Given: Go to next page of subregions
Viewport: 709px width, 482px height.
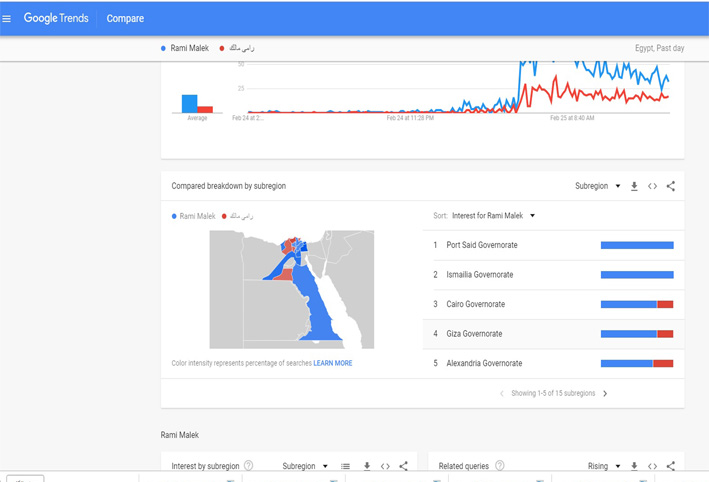Looking at the screenshot, I should 605,393.
